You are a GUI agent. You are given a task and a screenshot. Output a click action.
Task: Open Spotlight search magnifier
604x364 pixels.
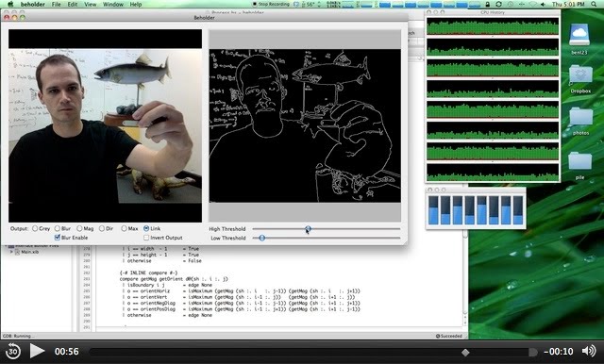pos(594,4)
